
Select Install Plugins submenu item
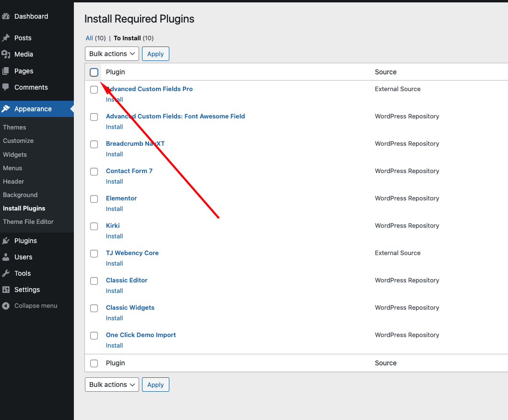[x=24, y=208]
